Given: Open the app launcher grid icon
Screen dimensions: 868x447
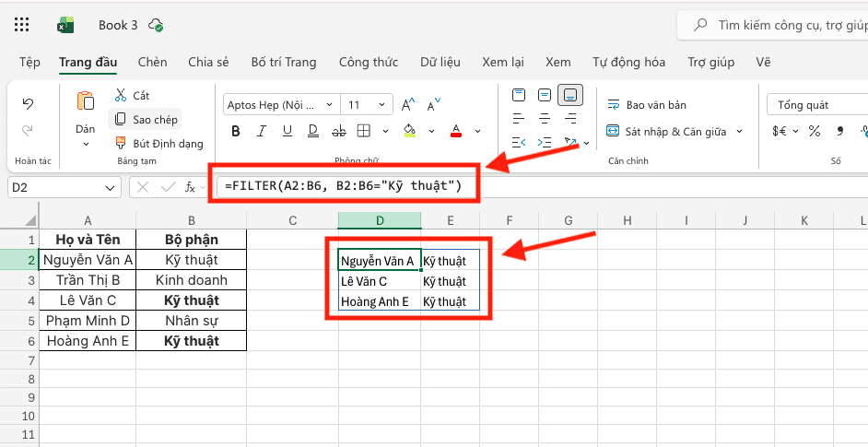Looking at the screenshot, I should tap(22, 25).
